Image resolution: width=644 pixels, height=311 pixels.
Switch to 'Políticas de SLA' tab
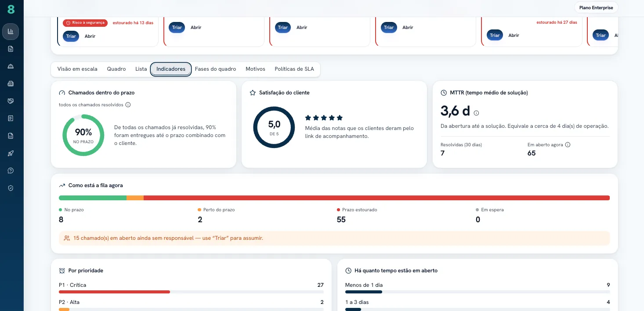tap(294, 69)
